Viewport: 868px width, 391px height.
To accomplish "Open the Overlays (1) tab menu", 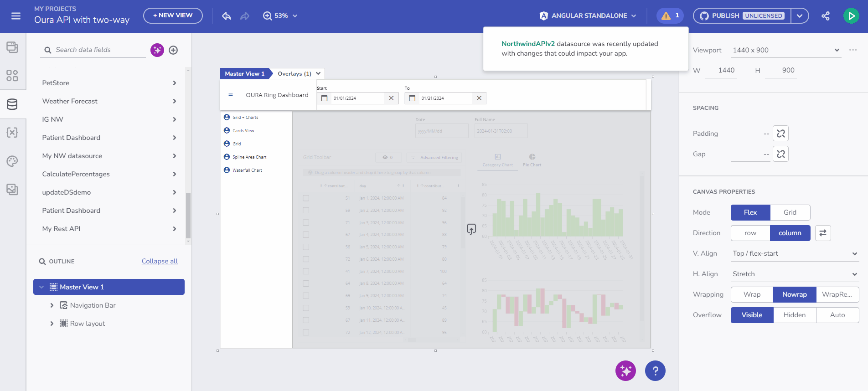I will click(x=299, y=74).
